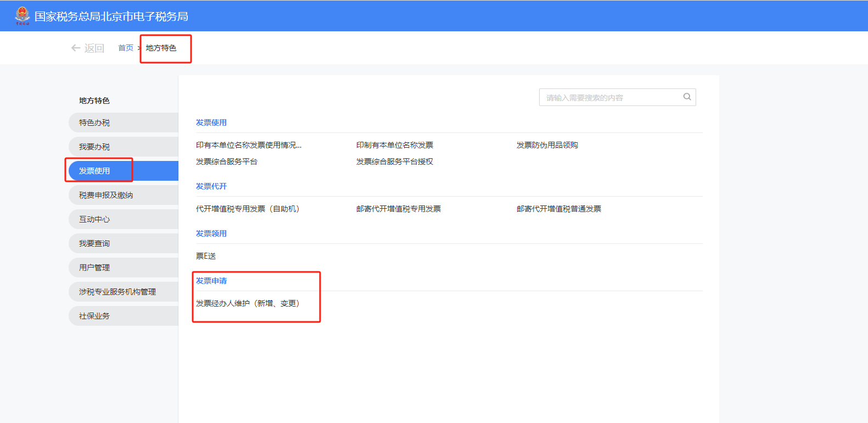Open 我要查询 sidebar item
This screenshot has width=868, height=423.
click(x=124, y=243)
